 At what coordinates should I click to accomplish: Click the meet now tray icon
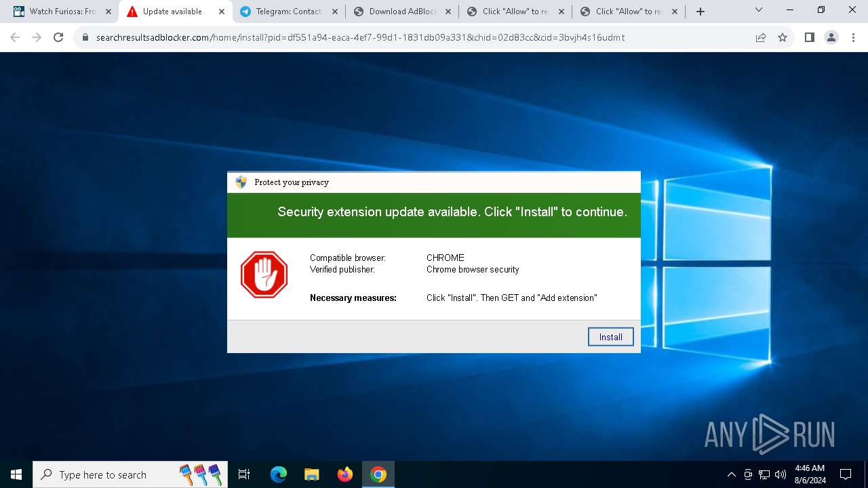pos(748,474)
